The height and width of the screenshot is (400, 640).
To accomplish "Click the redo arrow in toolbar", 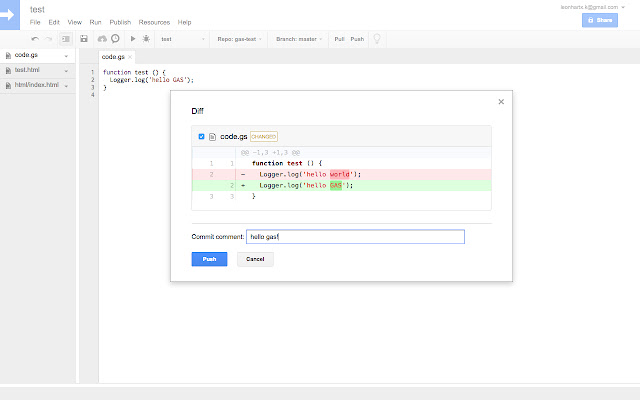I will [49, 39].
